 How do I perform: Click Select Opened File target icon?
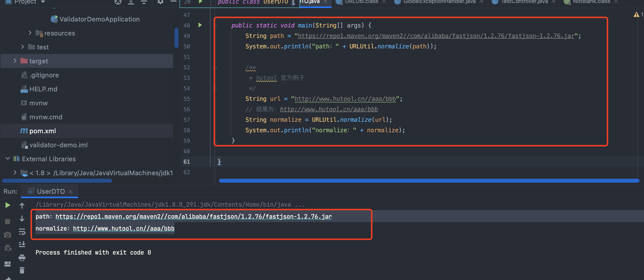[118, 2]
